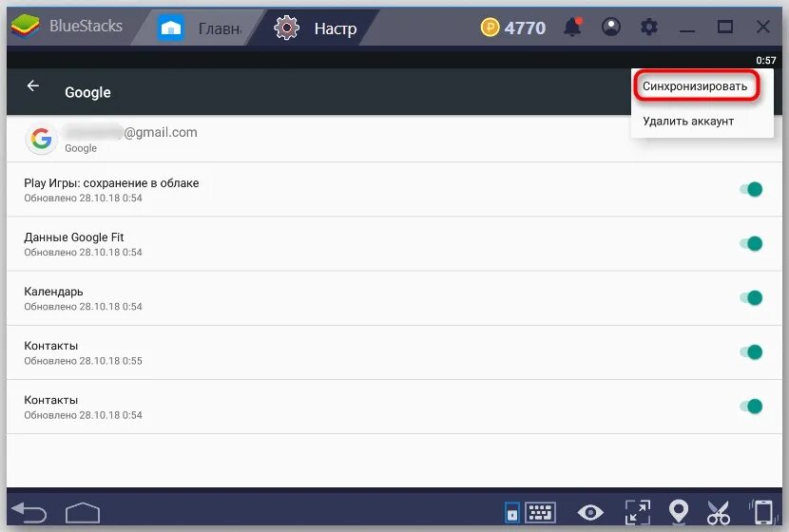This screenshot has width=789, height=532.
Task: Click the Google title in the header
Action: pos(87,92)
